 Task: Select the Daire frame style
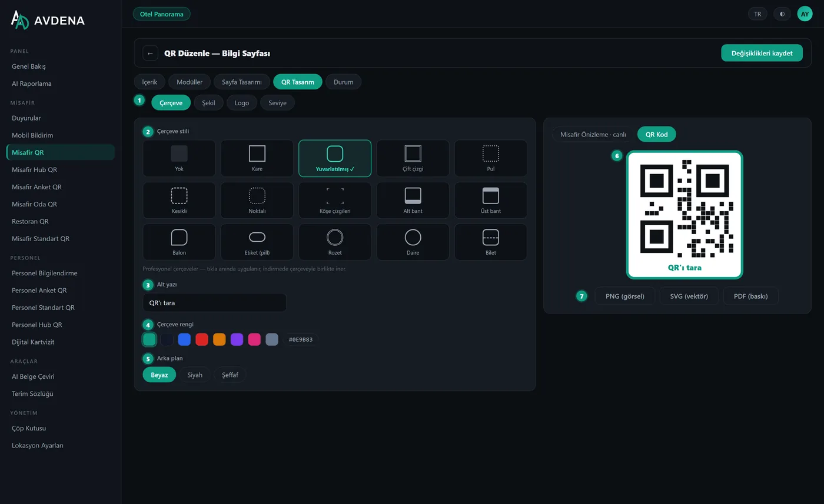(413, 242)
